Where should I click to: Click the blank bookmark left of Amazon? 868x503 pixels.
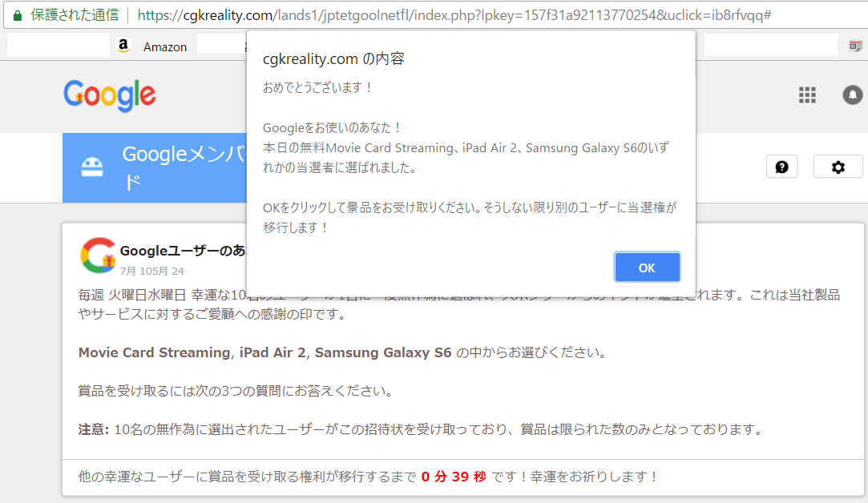(59, 46)
